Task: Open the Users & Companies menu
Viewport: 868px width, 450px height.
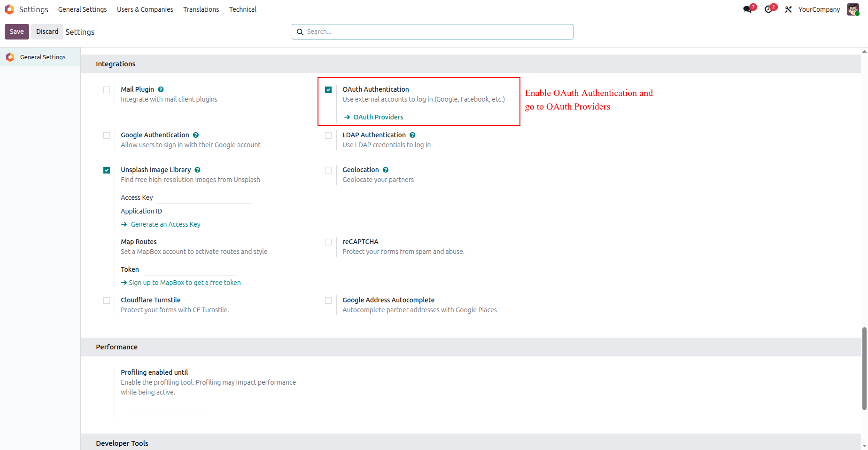Action: [x=145, y=9]
